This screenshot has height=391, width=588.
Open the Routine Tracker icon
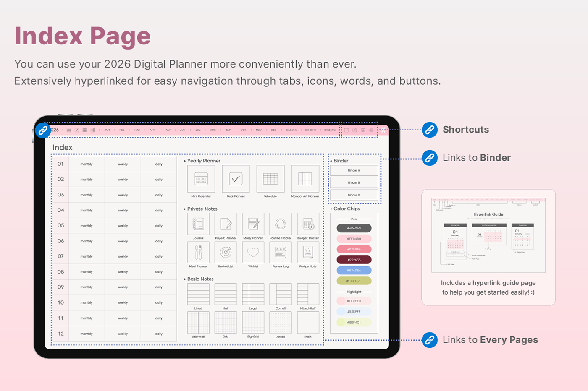pyautogui.click(x=281, y=224)
